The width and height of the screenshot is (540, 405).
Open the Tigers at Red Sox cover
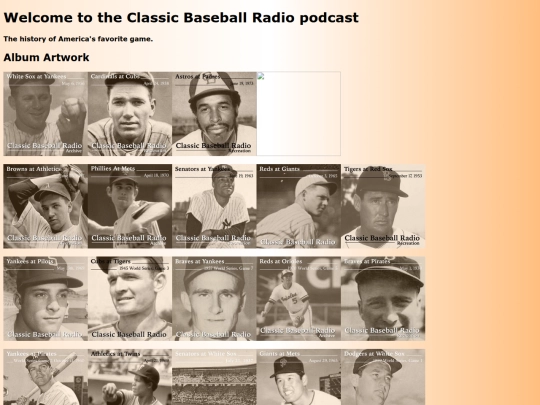coord(383,206)
